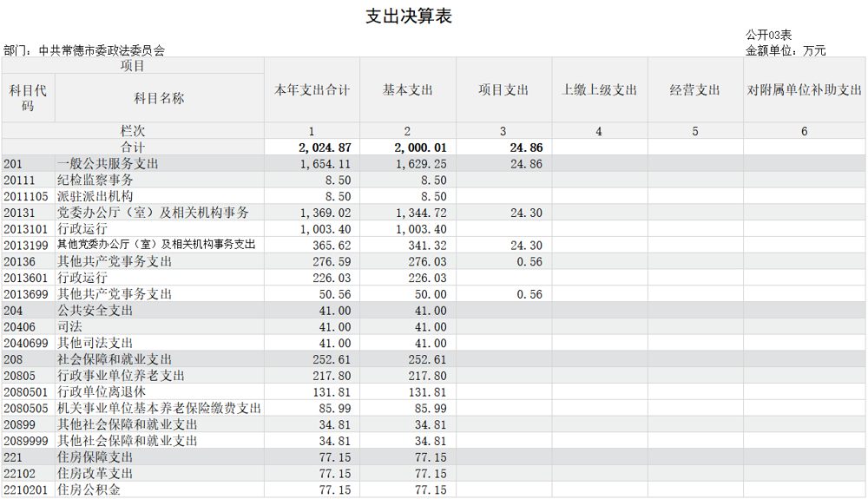Image resolution: width=868 pixels, height=499 pixels.
Task: Click value 50.56
Action: click(x=335, y=294)
